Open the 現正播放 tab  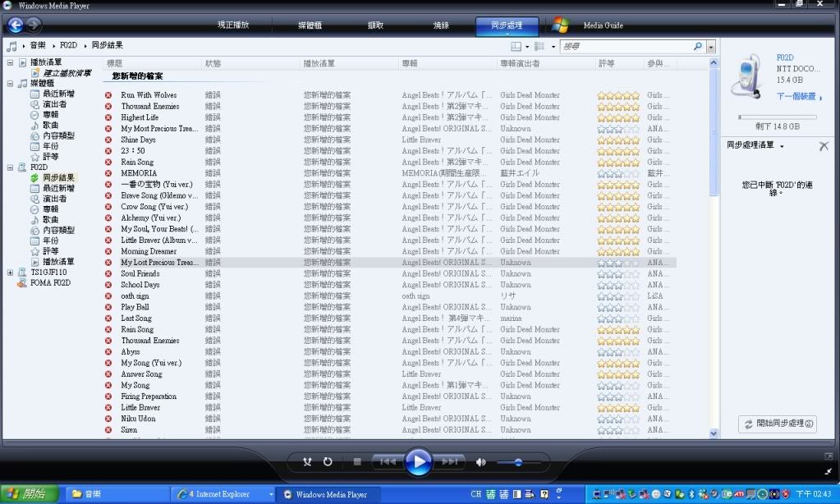[x=233, y=25]
